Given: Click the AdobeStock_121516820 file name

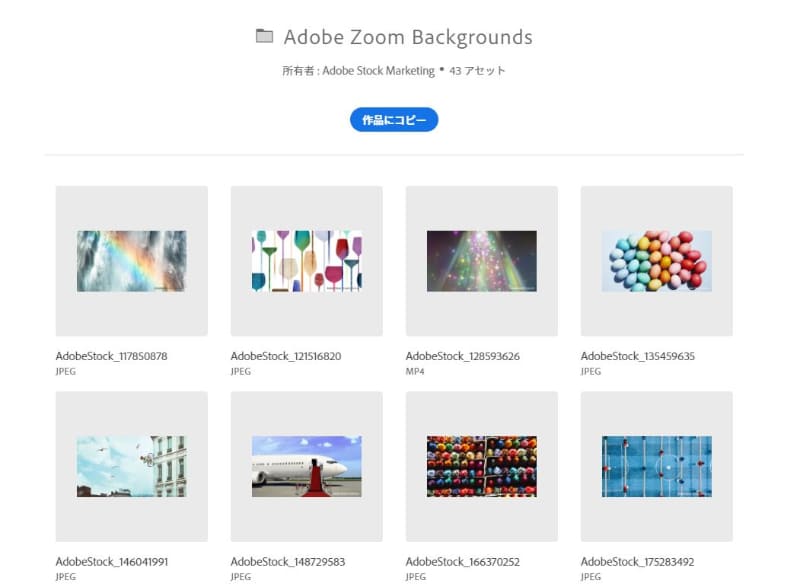Looking at the screenshot, I should tap(286, 356).
